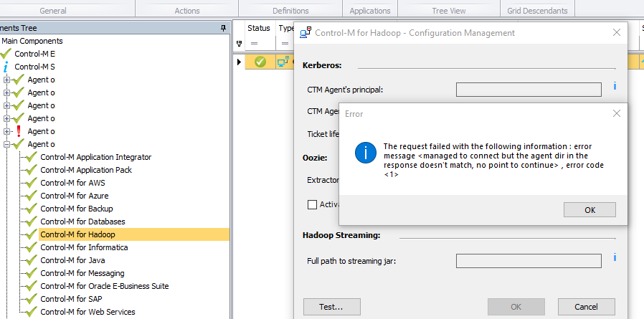Click the Hadoop dialog title bar icon
This screenshot has height=319, width=644.
305,33
